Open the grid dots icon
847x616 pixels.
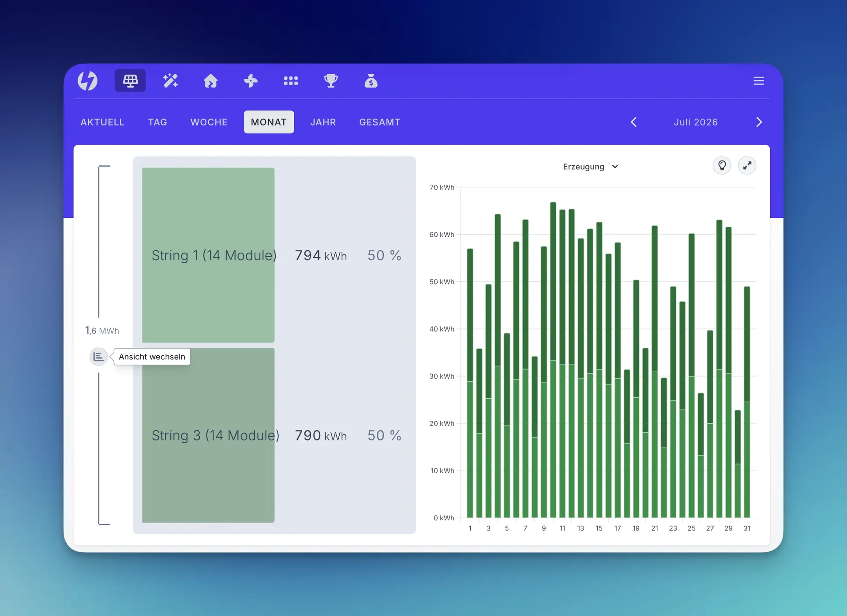point(291,81)
